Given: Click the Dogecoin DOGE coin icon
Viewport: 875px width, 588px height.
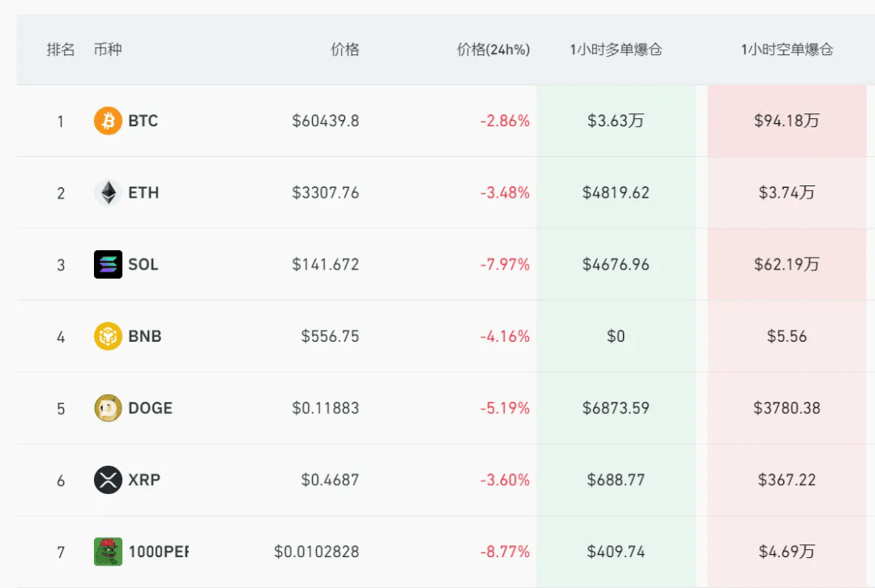Looking at the screenshot, I should [108, 408].
